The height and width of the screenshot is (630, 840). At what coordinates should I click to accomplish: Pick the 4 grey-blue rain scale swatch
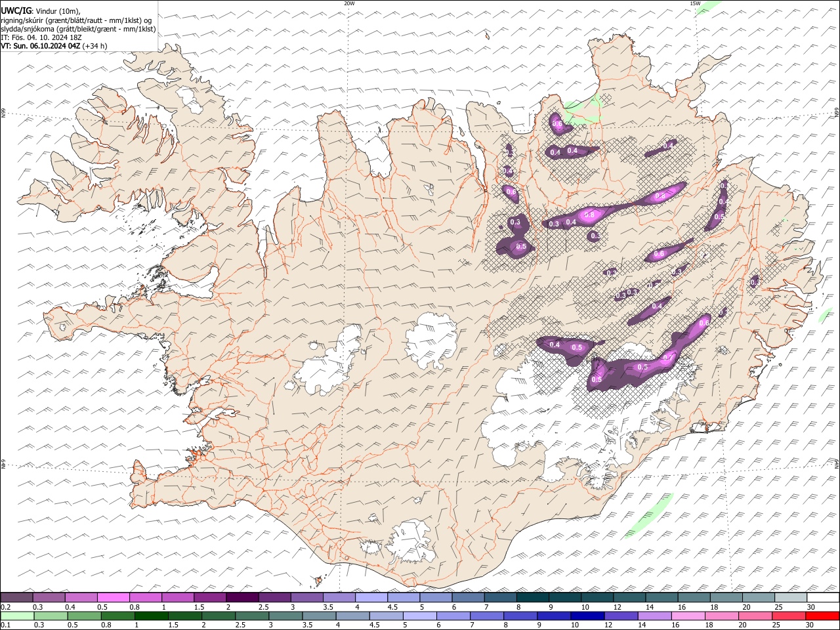tap(352, 616)
